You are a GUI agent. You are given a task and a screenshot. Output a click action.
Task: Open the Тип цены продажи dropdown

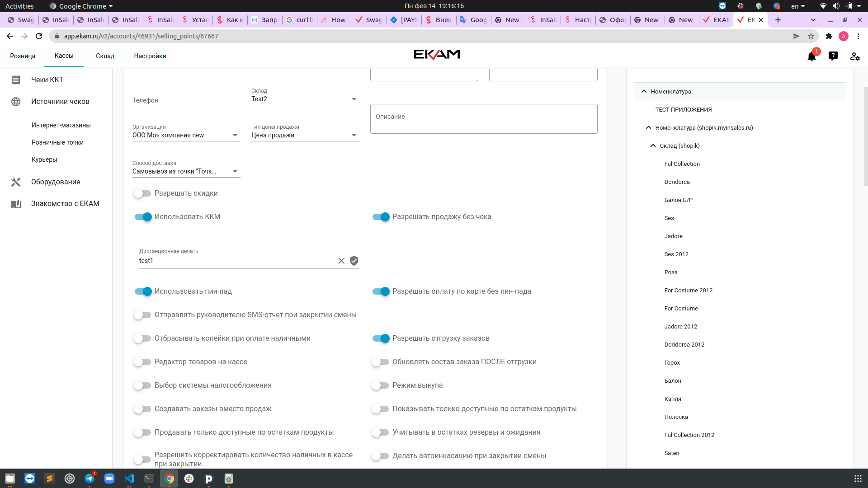305,135
